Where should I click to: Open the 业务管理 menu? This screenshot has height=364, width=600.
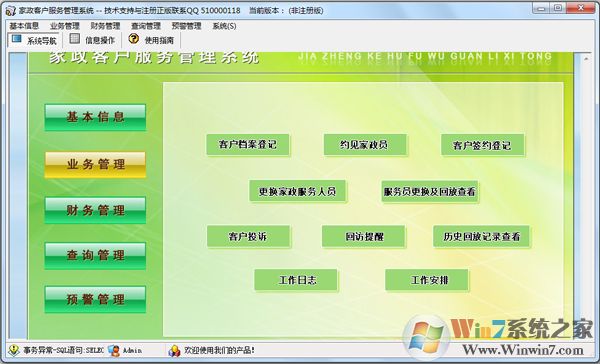(x=65, y=26)
